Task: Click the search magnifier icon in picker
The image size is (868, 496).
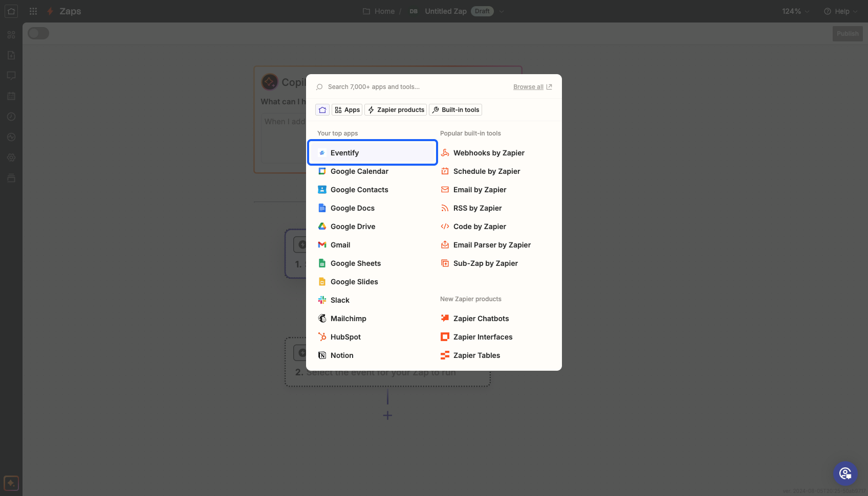Action: tap(319, 87)
